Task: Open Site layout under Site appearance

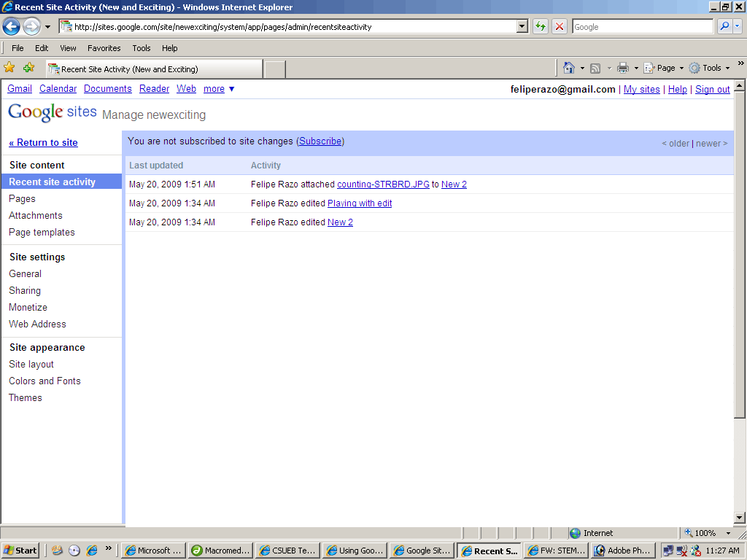Action: pos(31,365)
